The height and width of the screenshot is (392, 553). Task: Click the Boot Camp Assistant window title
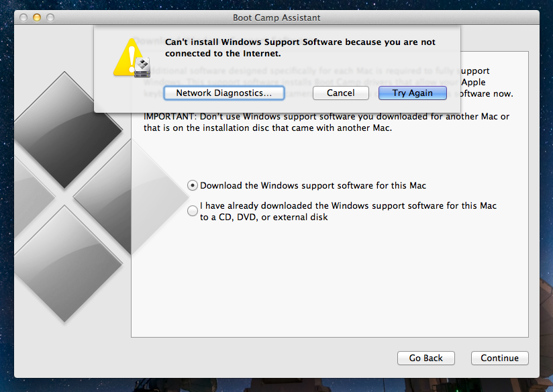point(276,17)
